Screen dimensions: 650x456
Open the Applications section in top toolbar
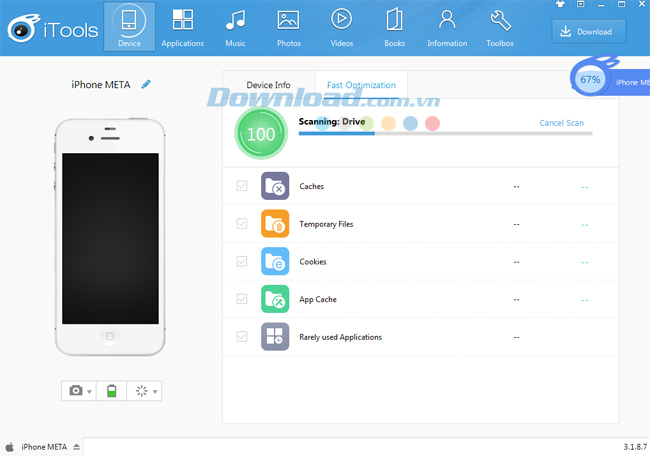tap(182, 26)
